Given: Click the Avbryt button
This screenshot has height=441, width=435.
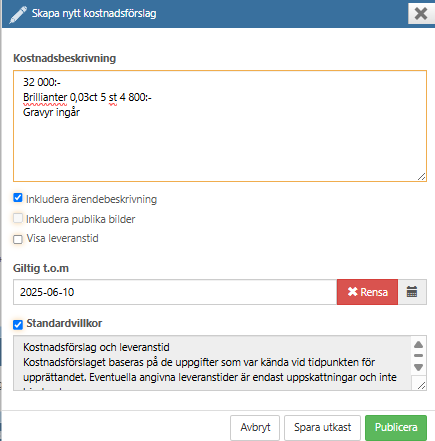Looking at the screenshot, I should click(x=255, y=427).
